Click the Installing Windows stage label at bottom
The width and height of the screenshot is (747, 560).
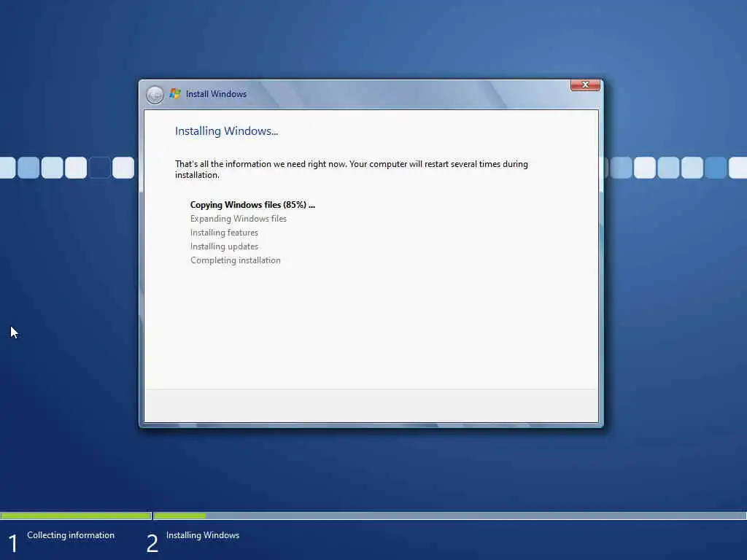pyautogui.click(x=203, y=535)
